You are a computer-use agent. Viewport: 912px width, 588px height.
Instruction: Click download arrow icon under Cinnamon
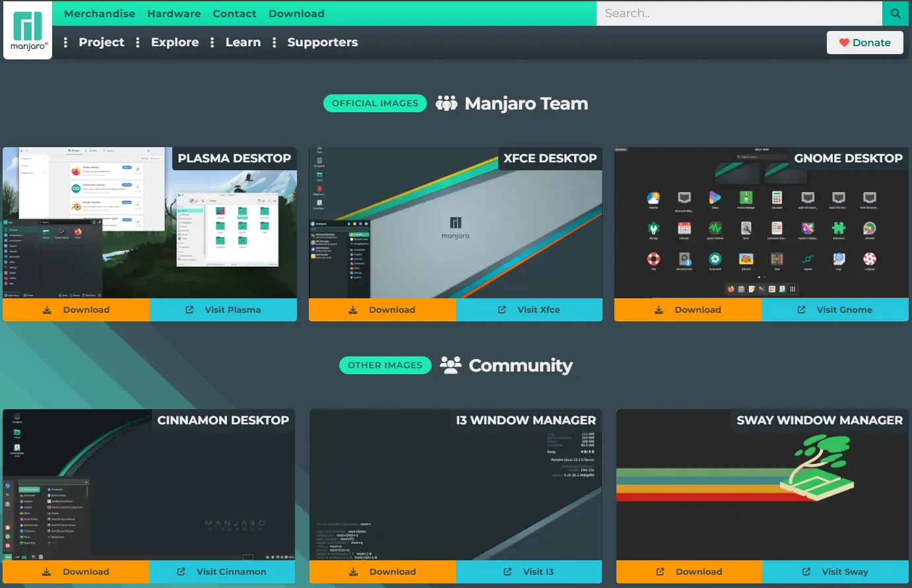47,572
